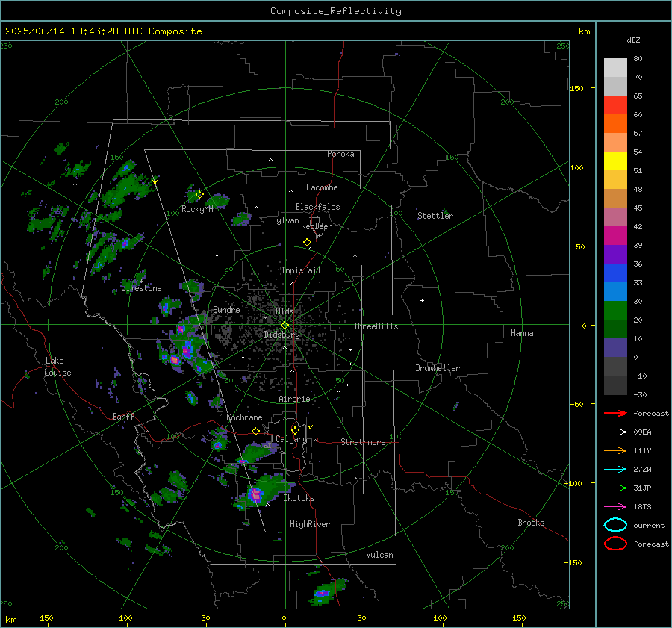Click the yellow diamond marker above RockyMH
The height and width of the screenshot is (628, 672).
point(199,195)
